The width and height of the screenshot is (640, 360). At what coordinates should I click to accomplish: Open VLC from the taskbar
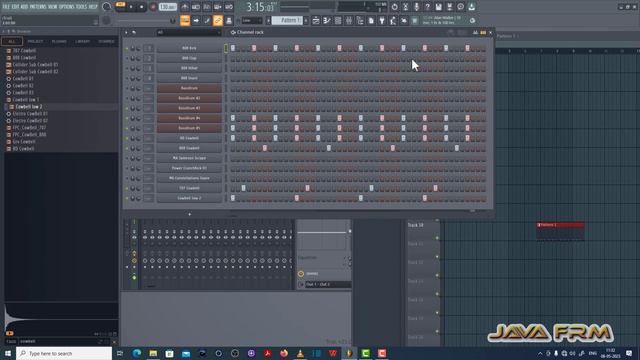tap(300, 353)
